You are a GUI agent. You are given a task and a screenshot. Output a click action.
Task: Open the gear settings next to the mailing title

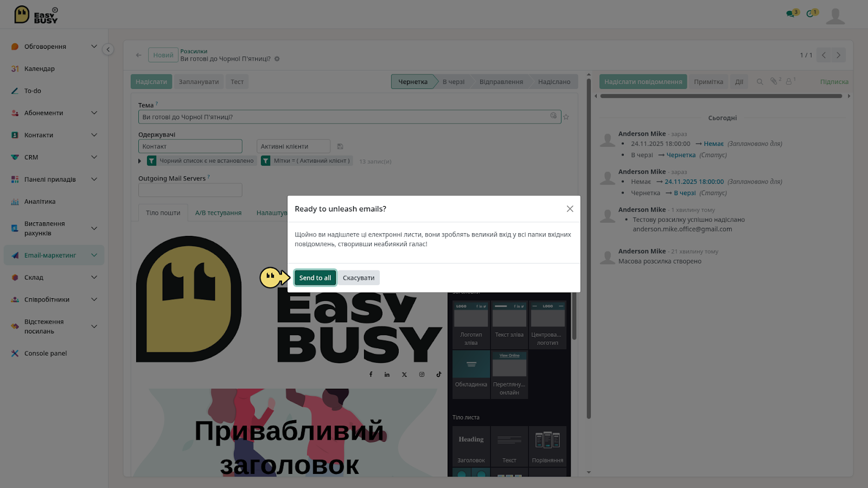[277, 59]
